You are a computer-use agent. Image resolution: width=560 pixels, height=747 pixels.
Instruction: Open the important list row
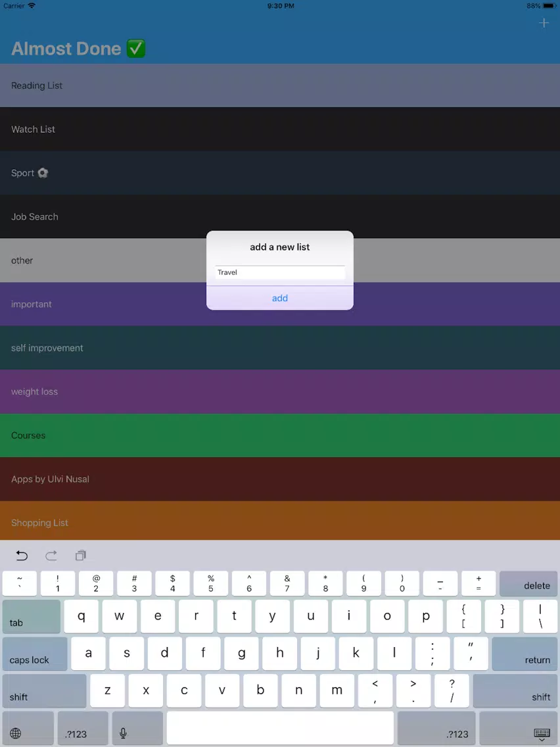point(280,304)
